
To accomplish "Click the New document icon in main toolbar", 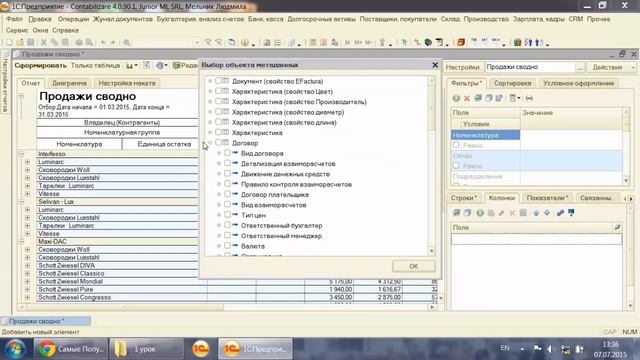I will pos(9,42).
